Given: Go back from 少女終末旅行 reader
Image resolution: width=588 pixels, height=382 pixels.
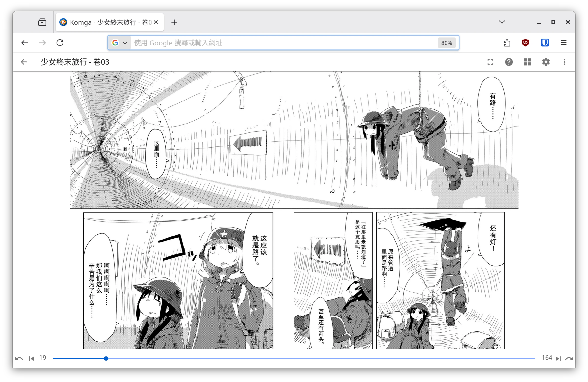Looking at the screenshot, I should coord(24,62).
